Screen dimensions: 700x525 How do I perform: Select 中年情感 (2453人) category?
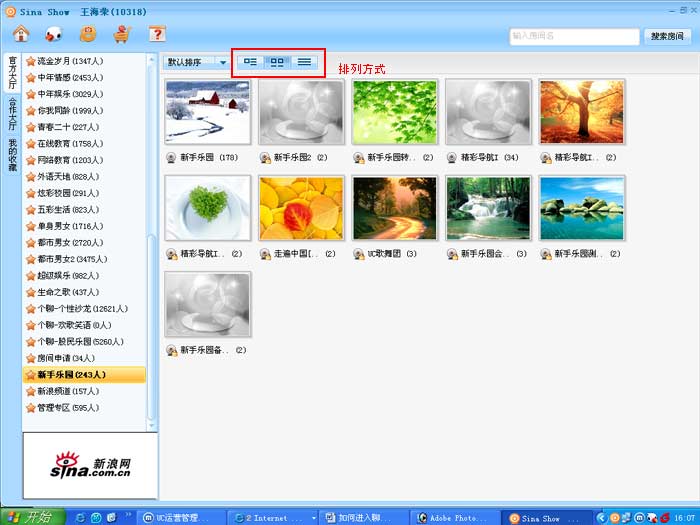pyautogui.click(x=84, y=78)
